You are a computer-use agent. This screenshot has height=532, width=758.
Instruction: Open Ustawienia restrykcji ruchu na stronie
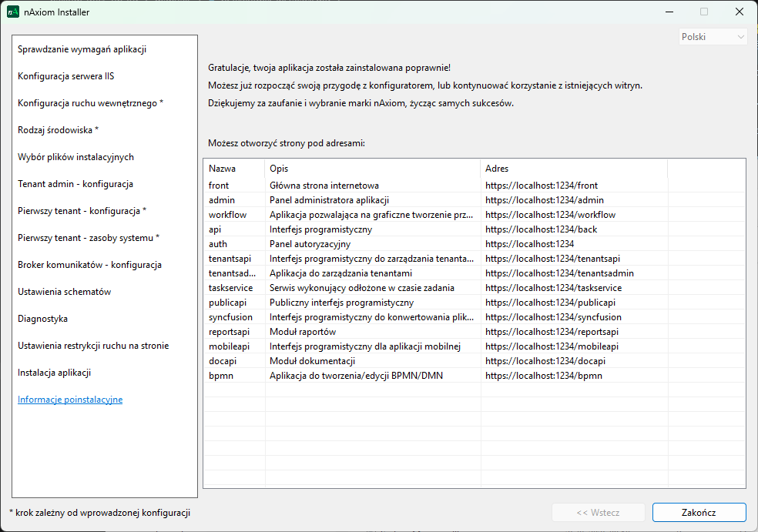point(93,346)
